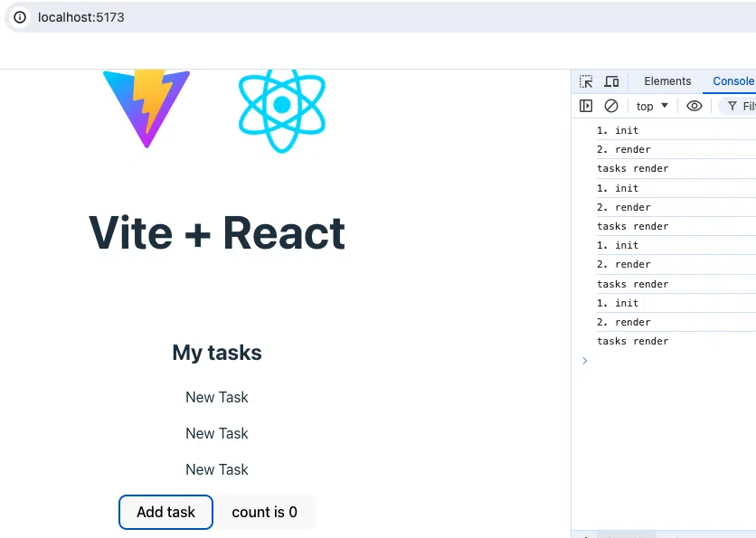The image size is (756, 538).
Task: Click the localhost:5173 address bar URL
Action: pos(81,17)
